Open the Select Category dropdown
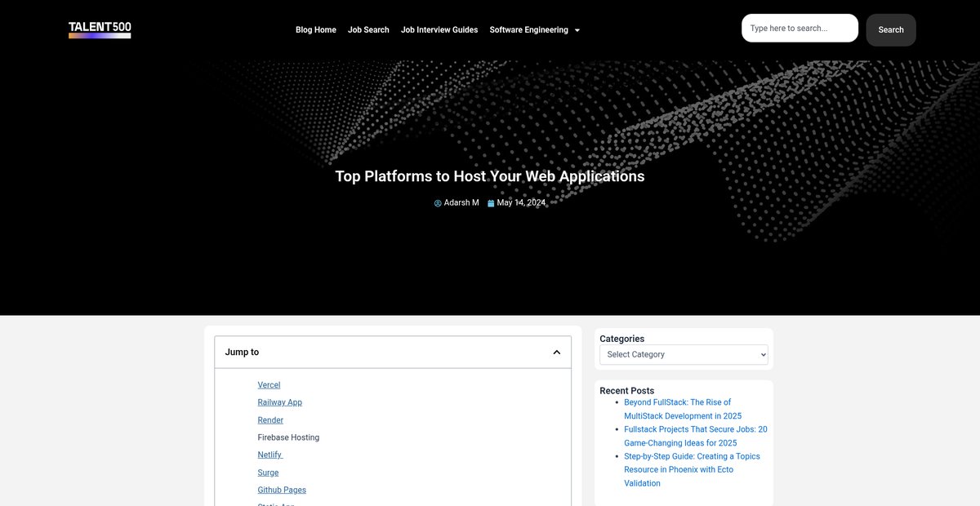Screen dimensions: 980x506 point(684,355)
